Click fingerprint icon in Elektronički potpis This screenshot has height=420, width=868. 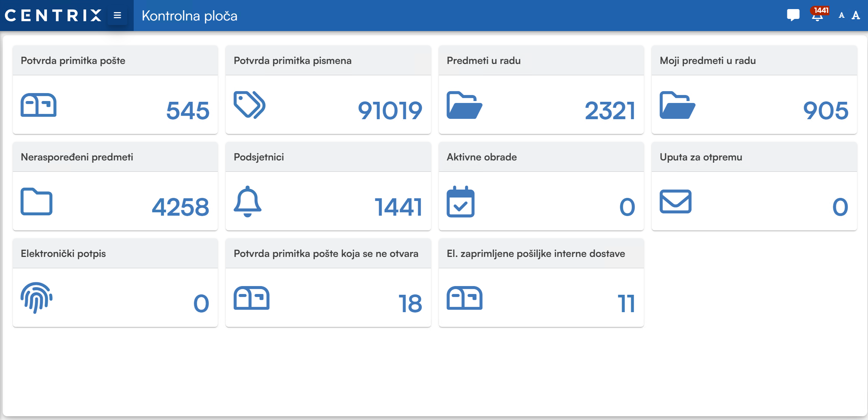[36, 298]
